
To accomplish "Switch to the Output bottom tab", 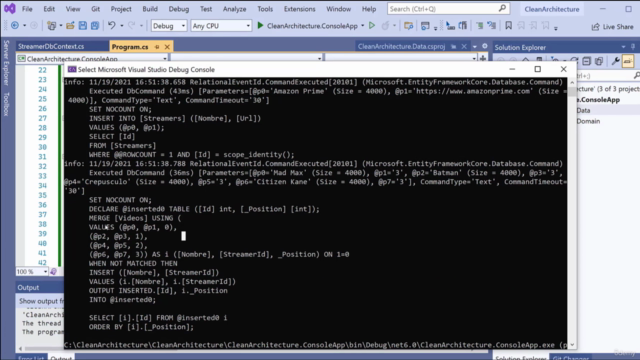I will (61, 357).
